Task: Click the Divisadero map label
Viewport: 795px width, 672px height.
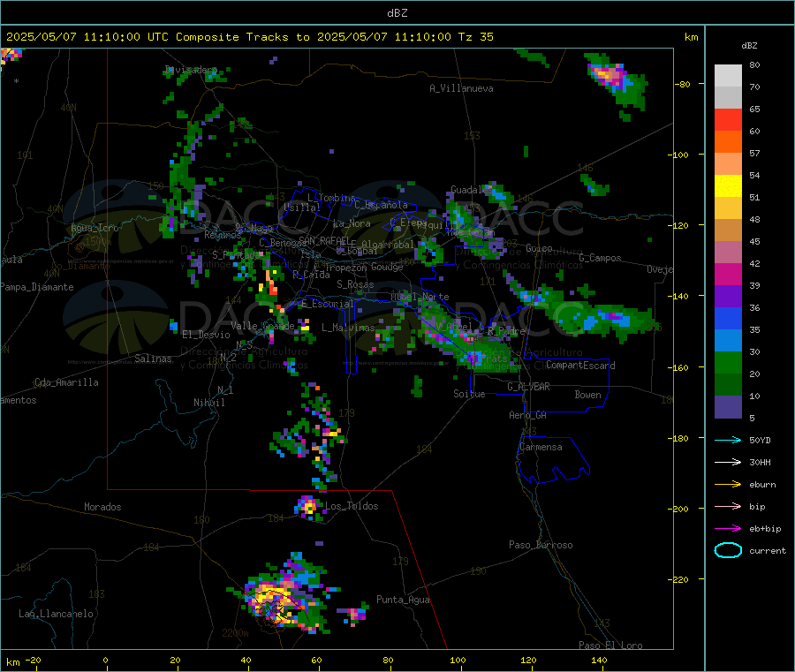Action: pos(191,70)
